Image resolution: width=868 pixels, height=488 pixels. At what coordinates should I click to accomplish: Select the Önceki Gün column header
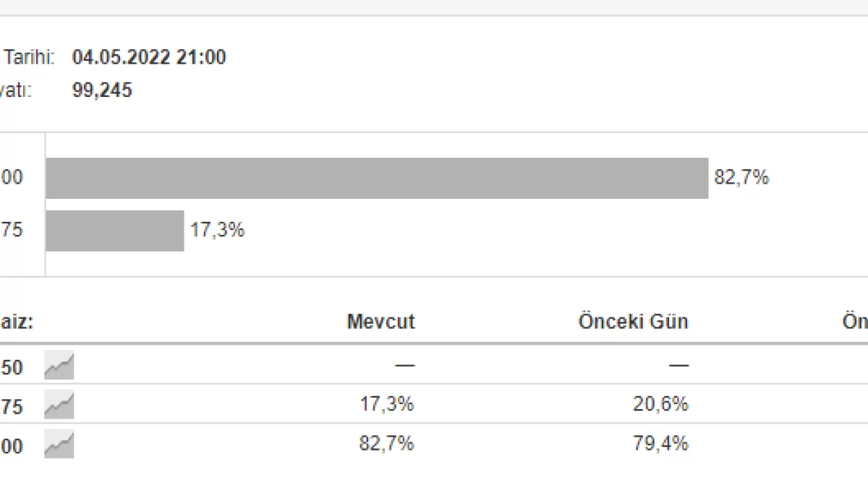tap(633, 322)
